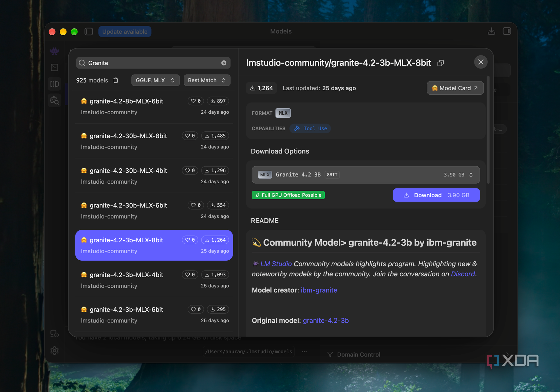The height and width of the screenshot is (392, 560).
Task: Like granite-4.2-3b-MLX-8bit with heart button
Action: pos(190,240)
